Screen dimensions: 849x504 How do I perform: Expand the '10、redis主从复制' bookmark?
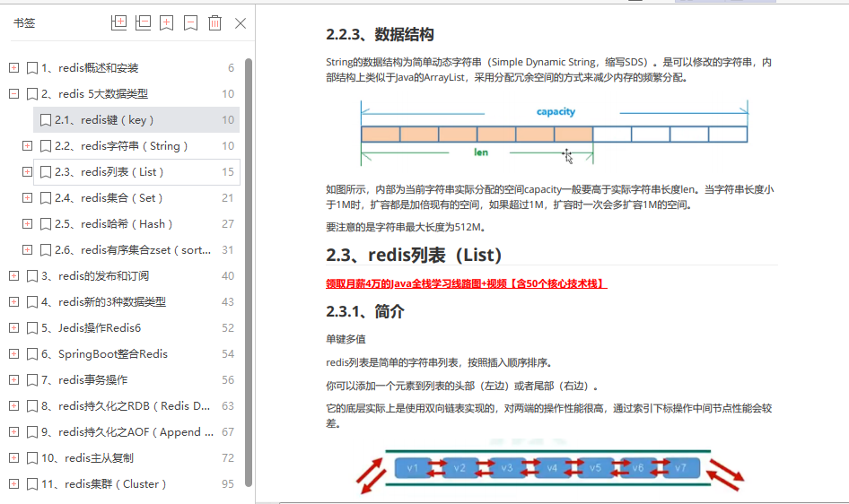[14, 457]
